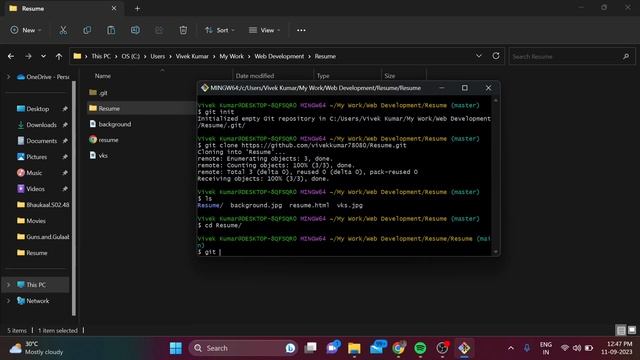Go forward with the Forward arrow
Viewport: 640px width, 360px height.
[28, 56]
